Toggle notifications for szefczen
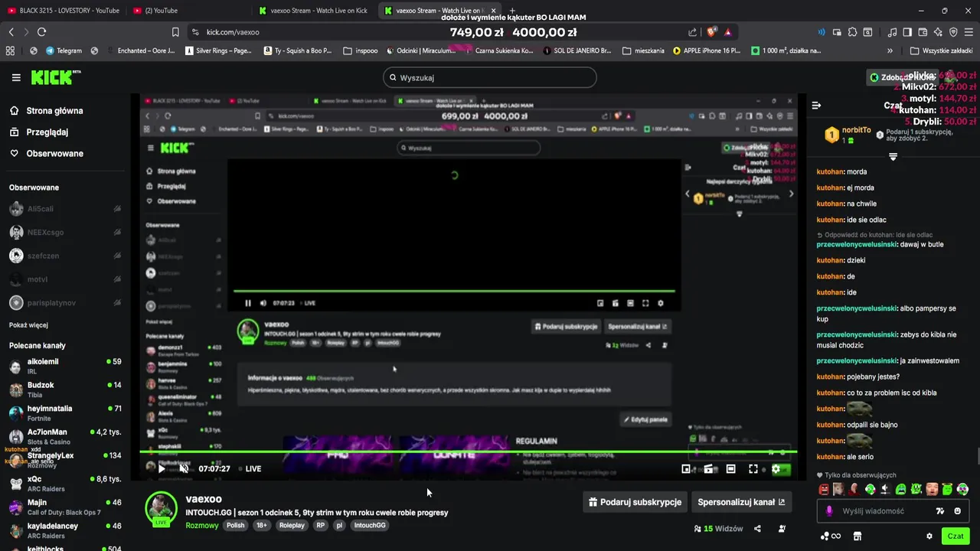Screen dimensions: 980x551 (x=117, y=256)
